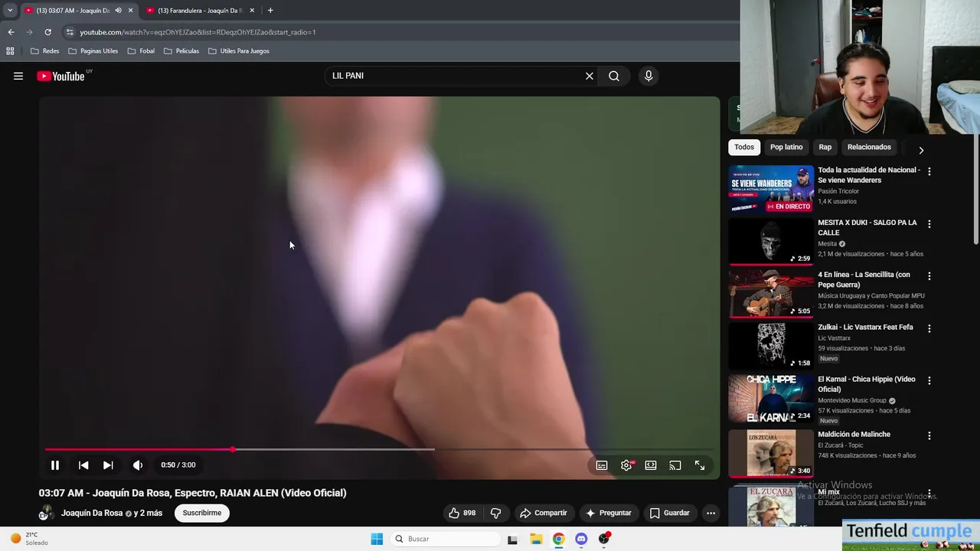Seek on the red video progress bar
Viewport: 980px width, 551px height.
click(x=380, y=449)
